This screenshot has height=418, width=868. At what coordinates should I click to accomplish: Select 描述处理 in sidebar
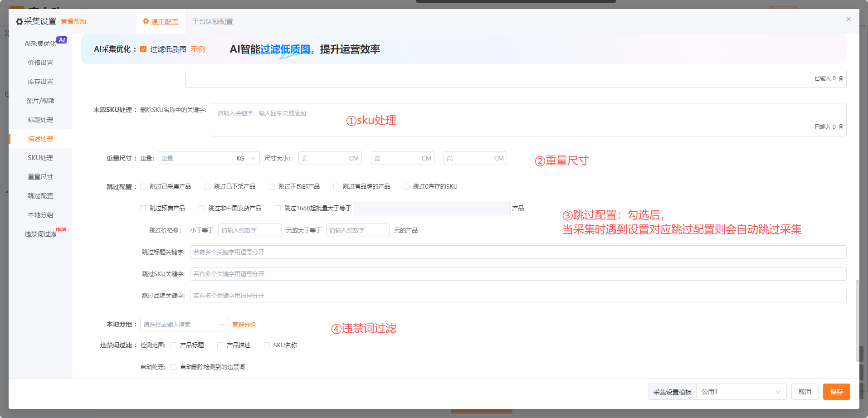click(40, 139)
